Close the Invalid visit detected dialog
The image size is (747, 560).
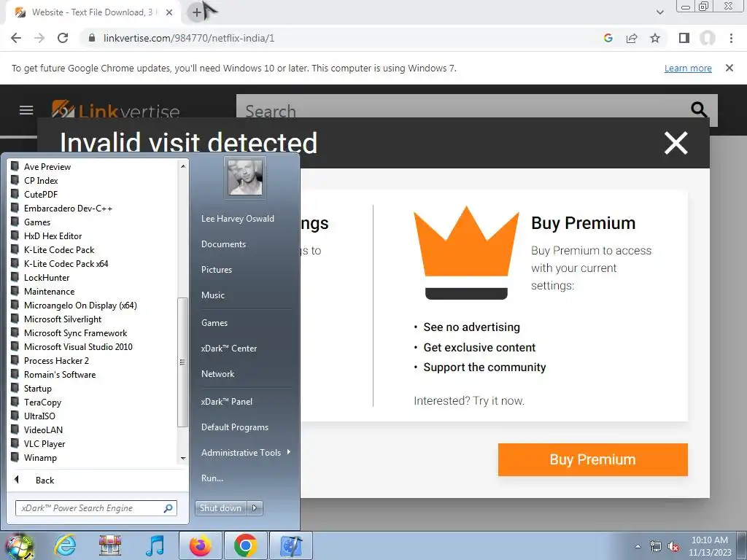(x=676, y=143)
